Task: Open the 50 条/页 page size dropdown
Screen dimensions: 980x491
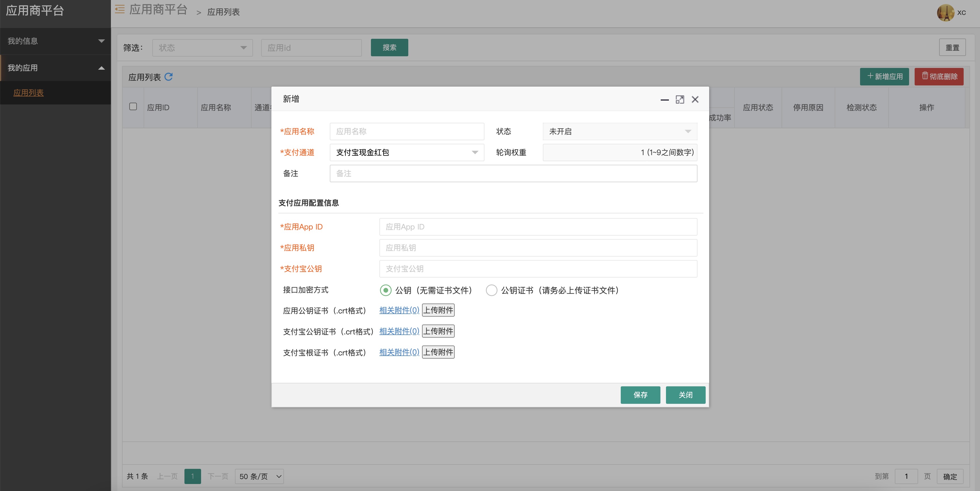Action: tap(259, 476)
